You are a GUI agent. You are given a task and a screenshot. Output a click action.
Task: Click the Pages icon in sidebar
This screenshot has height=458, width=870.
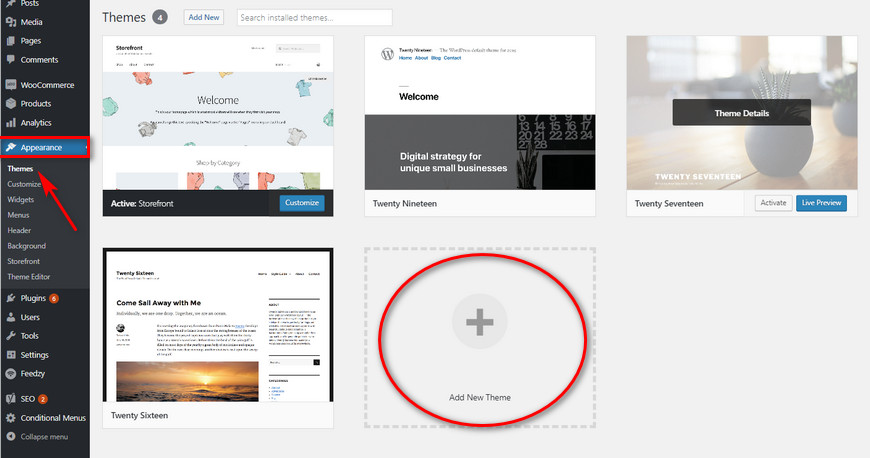tap(11, 41)
